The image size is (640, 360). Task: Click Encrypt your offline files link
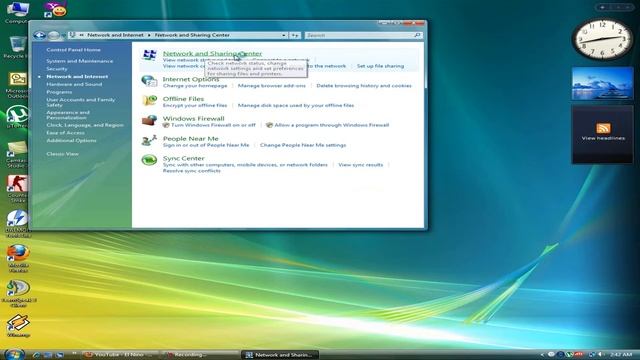tap(195, 105)
